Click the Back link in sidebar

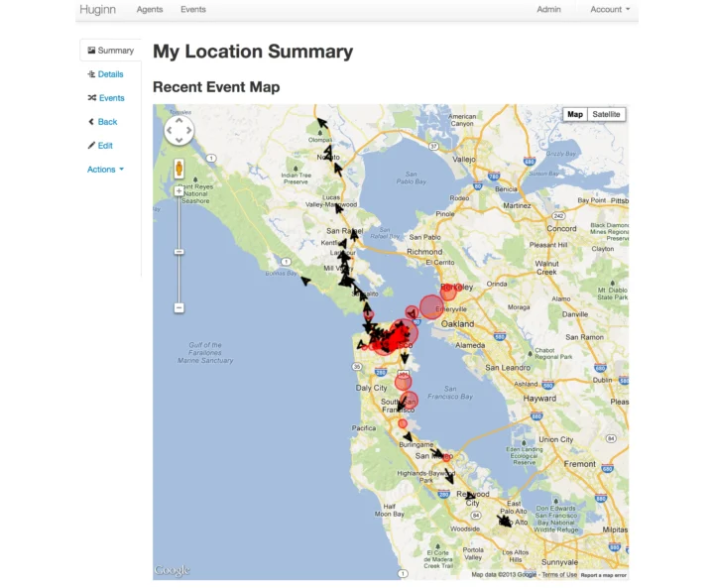coord(103,122)
